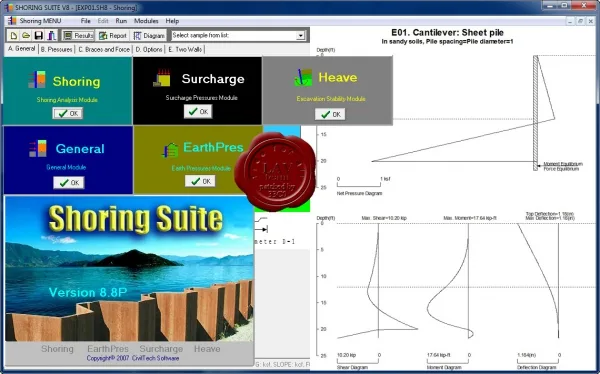
Task: Open the File menu
Action: click(x=85, y=21)
